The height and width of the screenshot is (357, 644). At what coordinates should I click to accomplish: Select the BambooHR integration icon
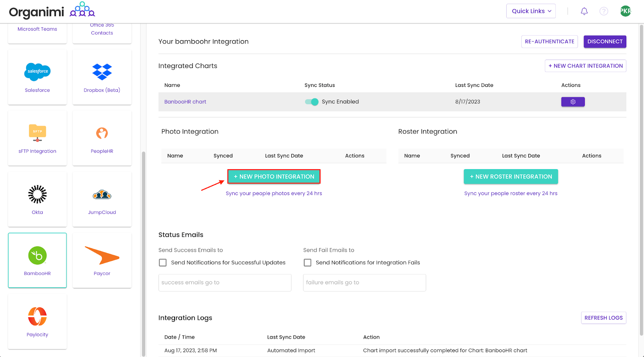37,255
